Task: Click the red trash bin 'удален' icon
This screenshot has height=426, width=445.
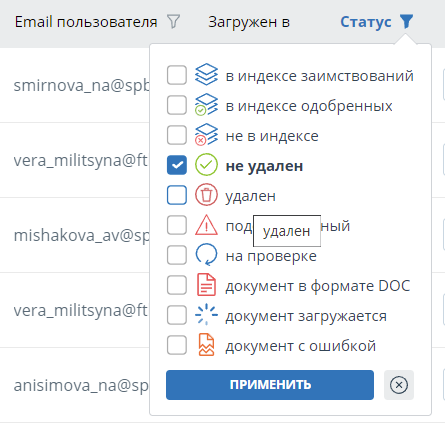Action: point(206,195)
